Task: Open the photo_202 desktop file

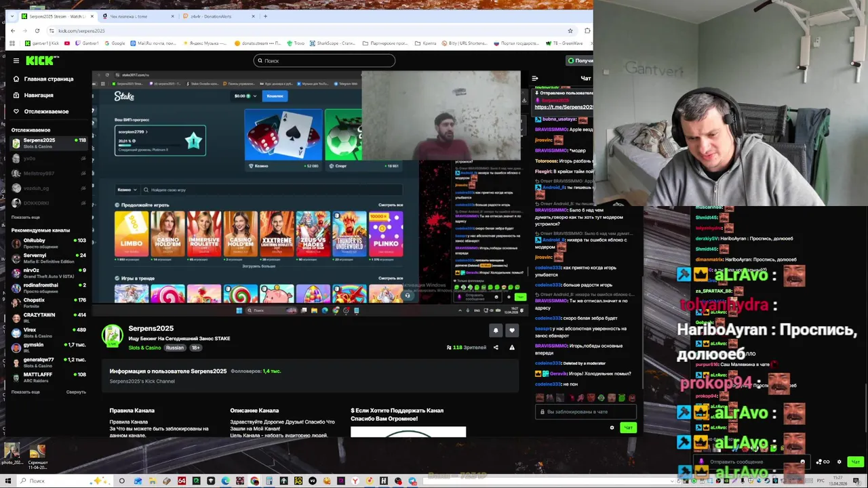Action: point(12,454)
